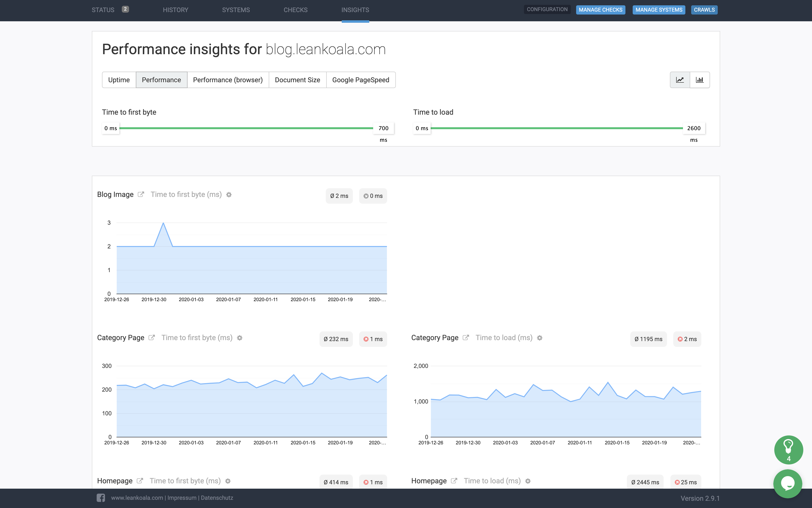The width and height of the screenshot is (812, 508).
Task: Open gear for Homepage time to load
Action: click(528, 481)
